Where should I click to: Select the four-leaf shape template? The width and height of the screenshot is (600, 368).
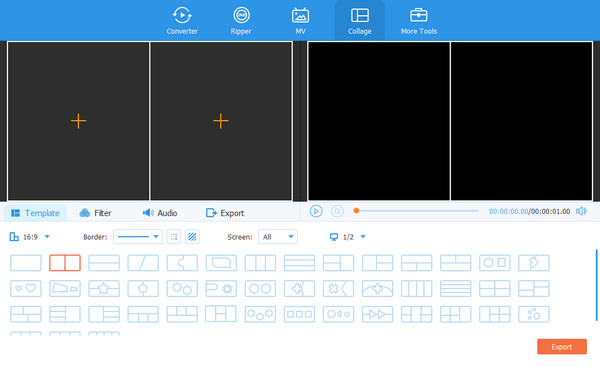pos(299,288)
